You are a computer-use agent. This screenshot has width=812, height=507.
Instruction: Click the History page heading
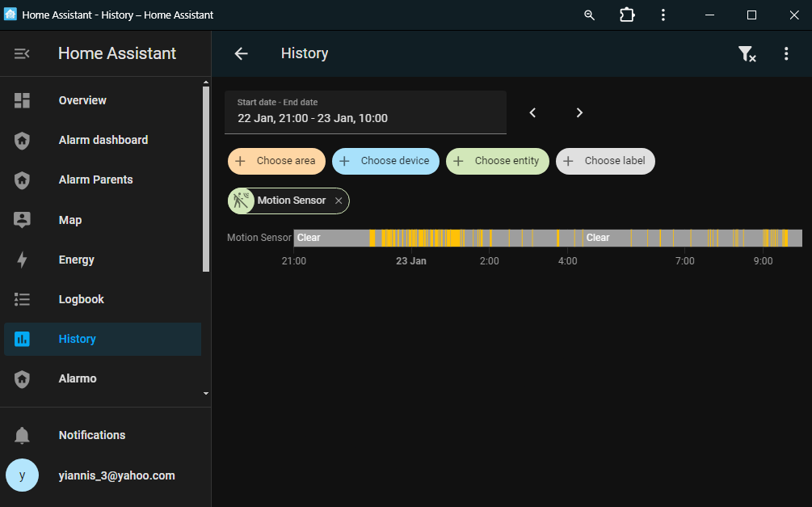[305, 53]
